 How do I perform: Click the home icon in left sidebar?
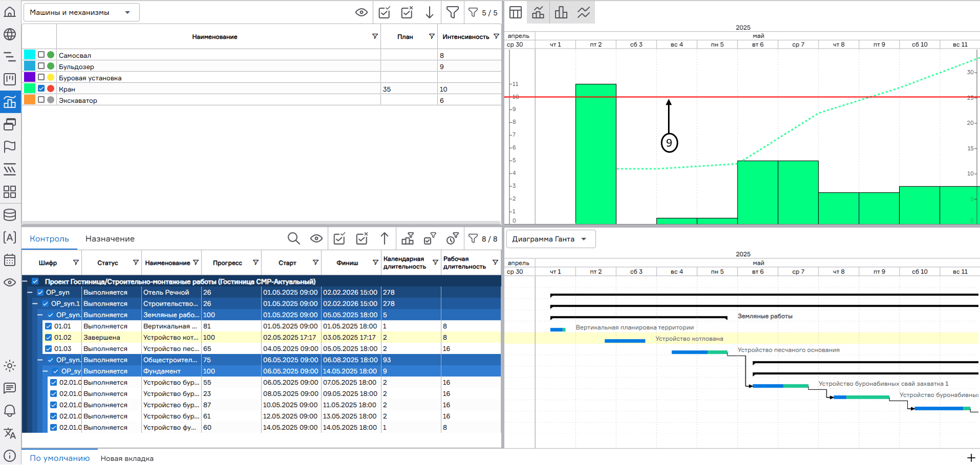[10, 11]
